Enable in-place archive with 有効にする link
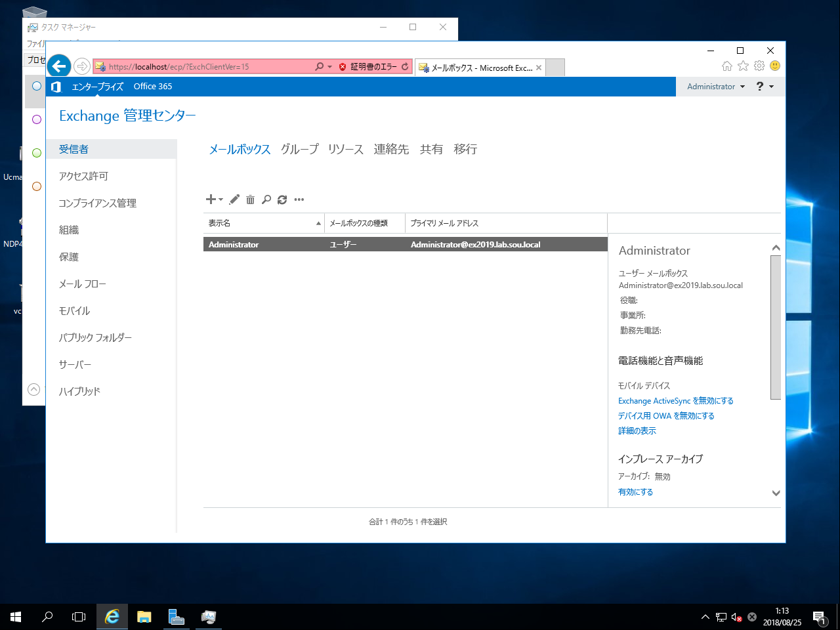 [x=635, y=492]
